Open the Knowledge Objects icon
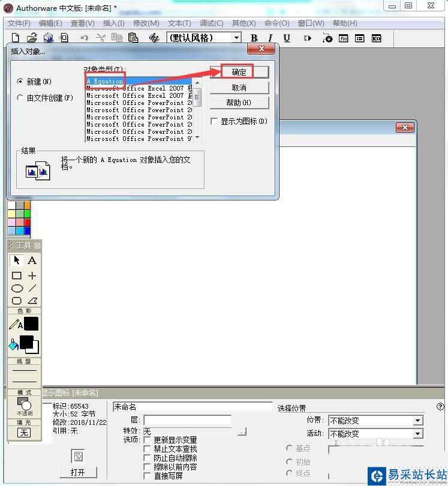Image resolution: width=448 pixels, height=486 pixels. point(376,38)
